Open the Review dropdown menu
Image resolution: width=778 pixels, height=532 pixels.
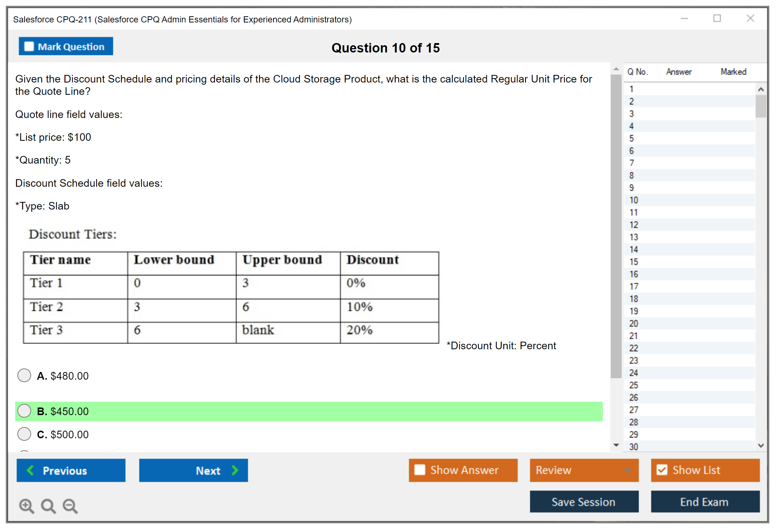point(584,470)
